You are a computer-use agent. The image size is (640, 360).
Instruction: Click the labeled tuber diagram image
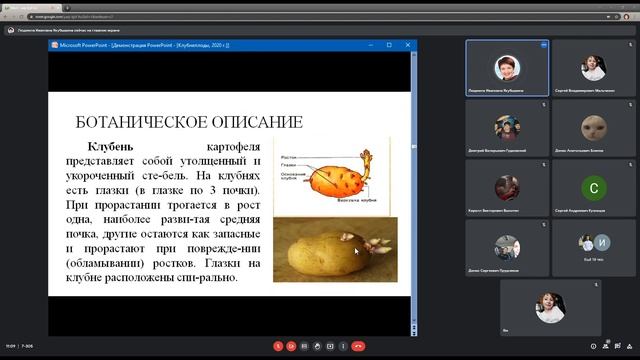click(332, 176)
